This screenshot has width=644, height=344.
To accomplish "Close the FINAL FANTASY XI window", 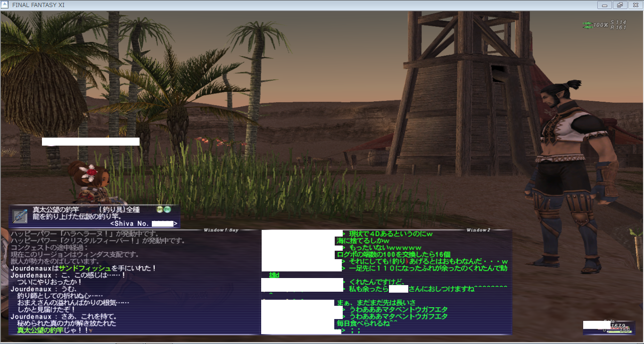I will 635,5.
